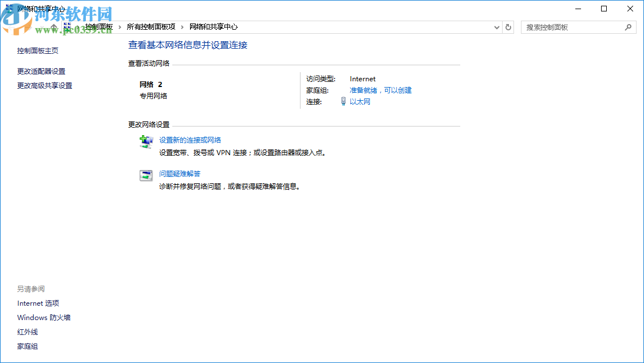Expand the chevron after 控制面板 breadcrumb
The image size is (644, 363).
(x=121, y=27)
